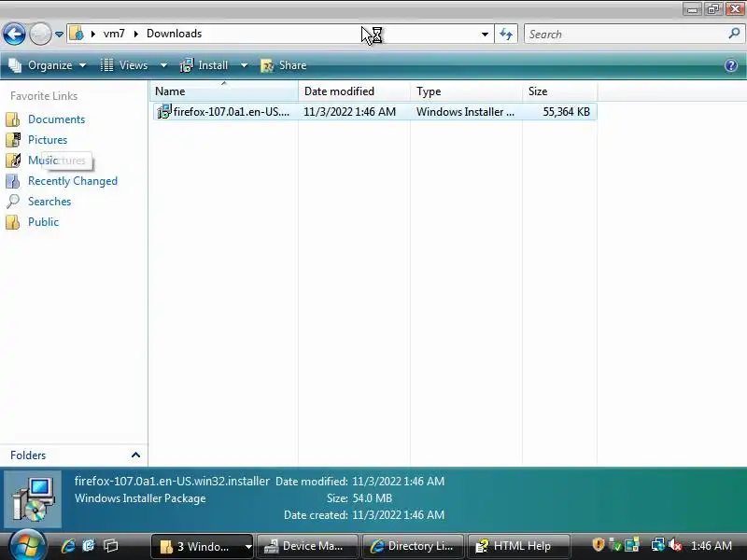Expand the Views dropdown arrow
Screen dimensions: 747x560
[163, 65]
